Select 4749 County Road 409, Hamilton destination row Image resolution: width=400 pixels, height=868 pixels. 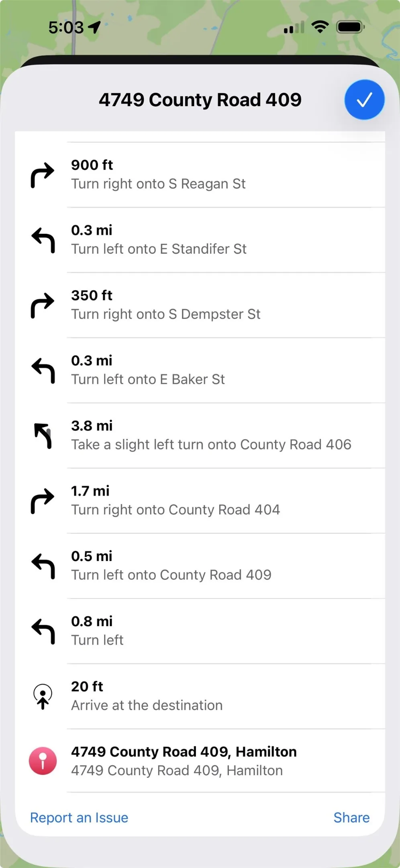click(200, 761)
